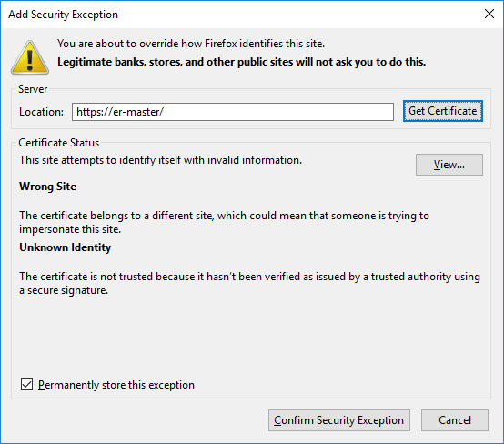Select the Unknown Identity heading
504x444 pixels.
pos(66,247)
